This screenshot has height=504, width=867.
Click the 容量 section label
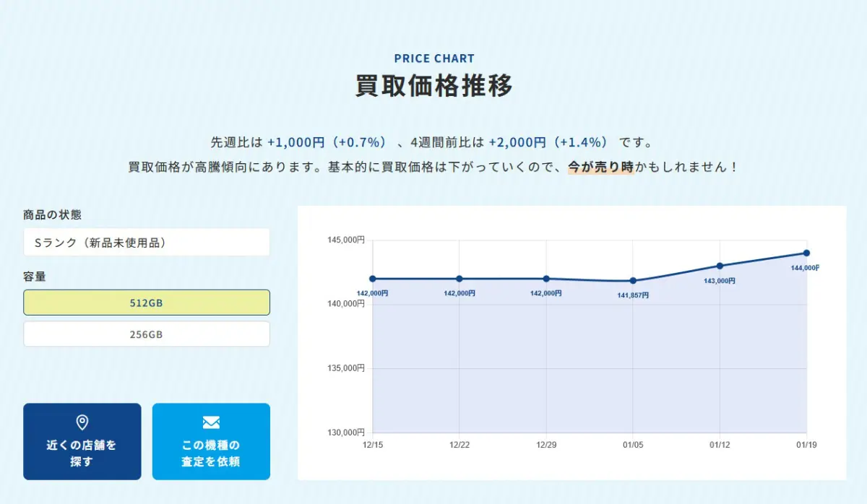coord(35,276)
